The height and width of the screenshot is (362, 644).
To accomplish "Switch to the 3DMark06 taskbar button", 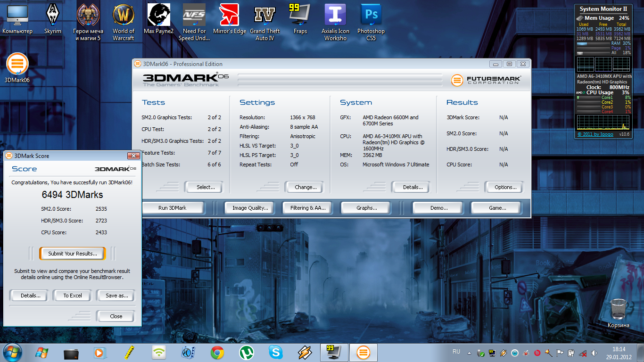I will (363, 353).
